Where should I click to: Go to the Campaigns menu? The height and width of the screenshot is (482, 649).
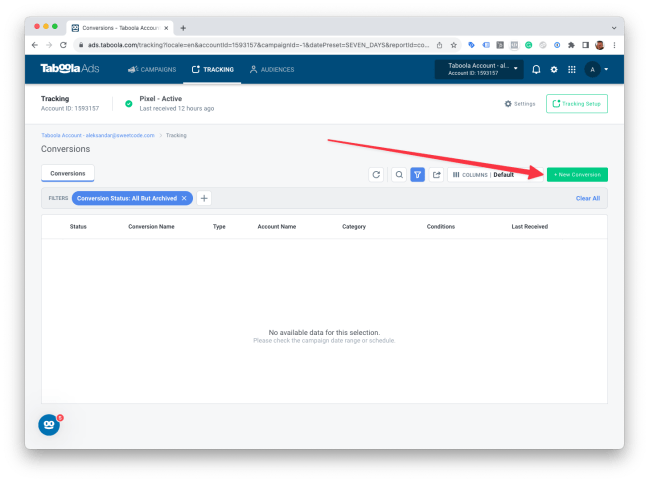click(x=152, y=70)
